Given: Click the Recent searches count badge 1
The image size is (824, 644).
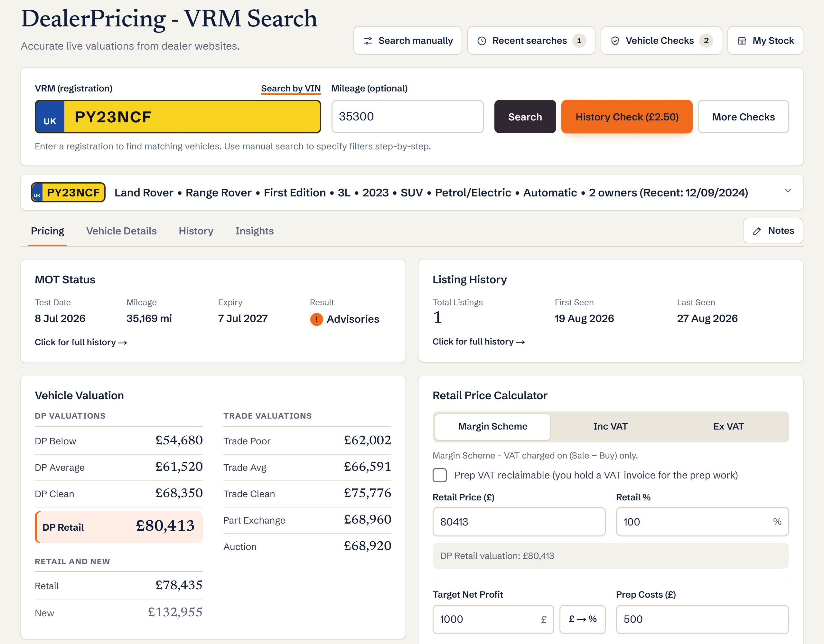Looking at the screenshot, I should (579, 40).
